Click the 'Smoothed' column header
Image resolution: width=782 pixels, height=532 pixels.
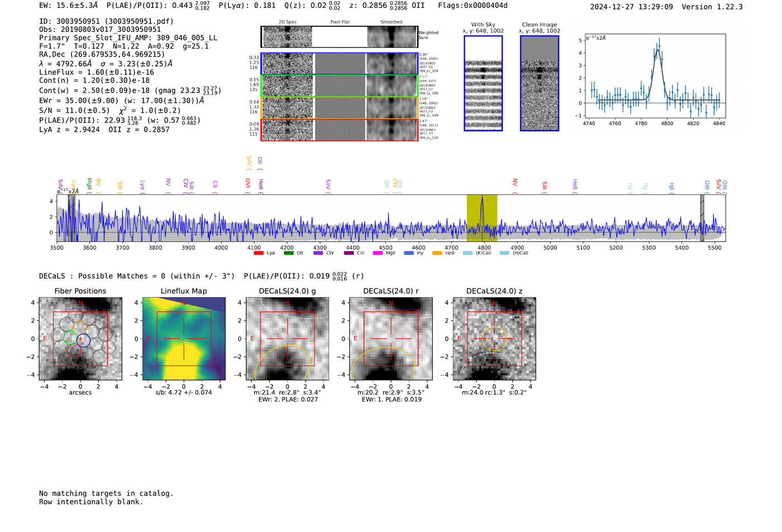(x=392, y=22)
